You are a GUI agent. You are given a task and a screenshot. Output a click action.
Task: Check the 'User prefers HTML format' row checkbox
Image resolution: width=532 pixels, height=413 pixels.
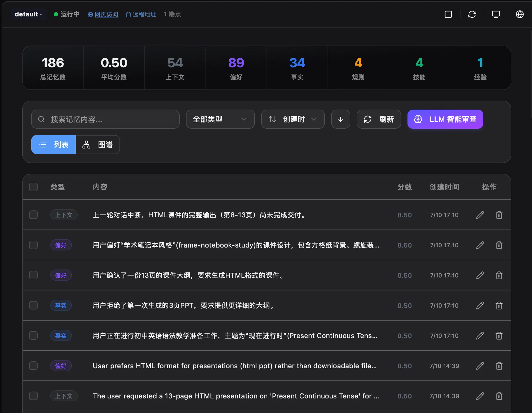click(x=33, y=366)
